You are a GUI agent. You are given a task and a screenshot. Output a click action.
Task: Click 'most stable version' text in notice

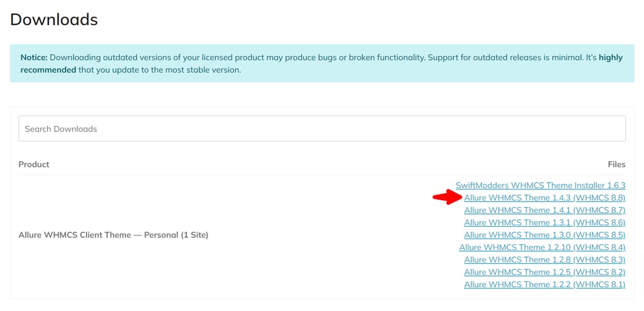point(200,70)
